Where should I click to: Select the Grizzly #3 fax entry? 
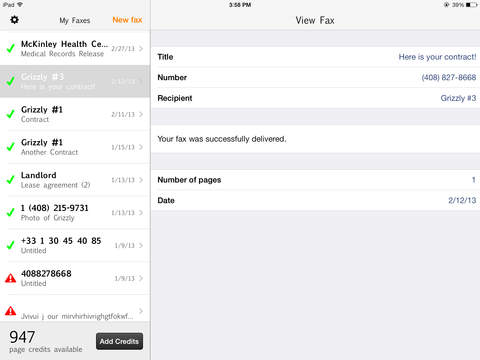tap(75, 81)
